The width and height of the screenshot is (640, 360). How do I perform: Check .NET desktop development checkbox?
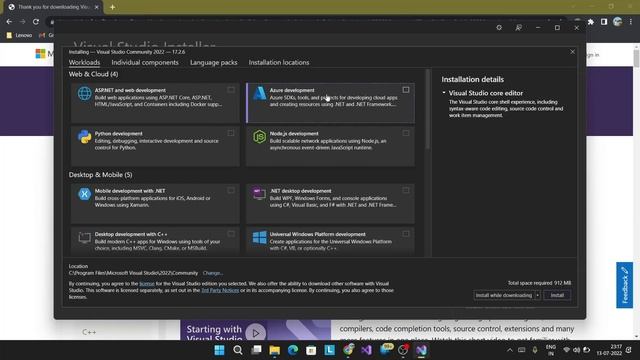point(406,190)
